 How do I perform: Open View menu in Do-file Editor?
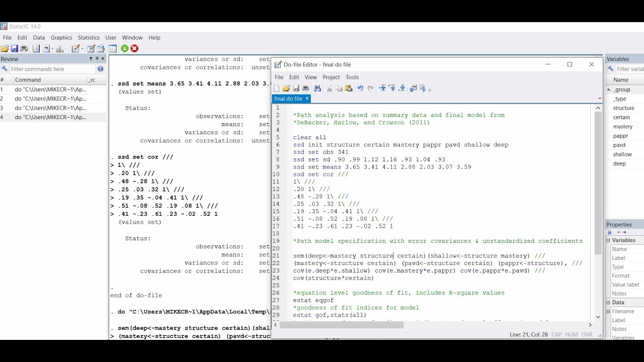click(311, 77)
